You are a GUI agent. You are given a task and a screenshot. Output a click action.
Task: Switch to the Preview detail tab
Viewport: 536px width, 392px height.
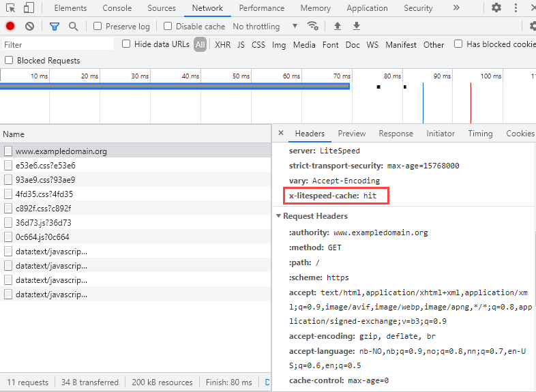352,134
